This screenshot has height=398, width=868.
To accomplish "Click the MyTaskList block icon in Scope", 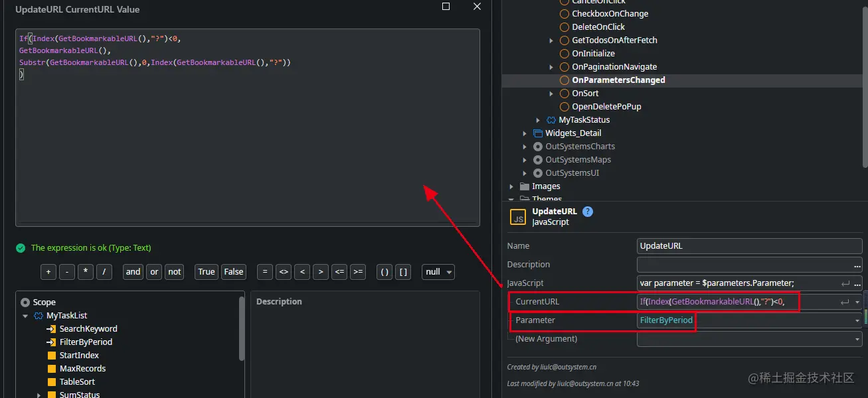I will [x=39, y=315].
